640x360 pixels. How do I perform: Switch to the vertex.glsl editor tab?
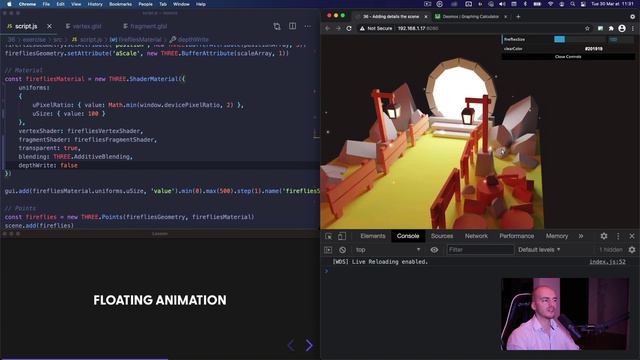pos(84,26)
